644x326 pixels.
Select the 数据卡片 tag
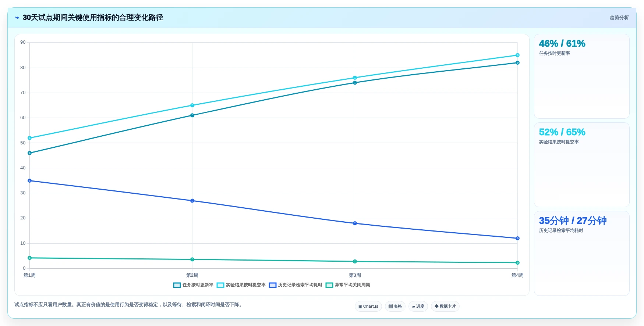click(x=445, y=307)
